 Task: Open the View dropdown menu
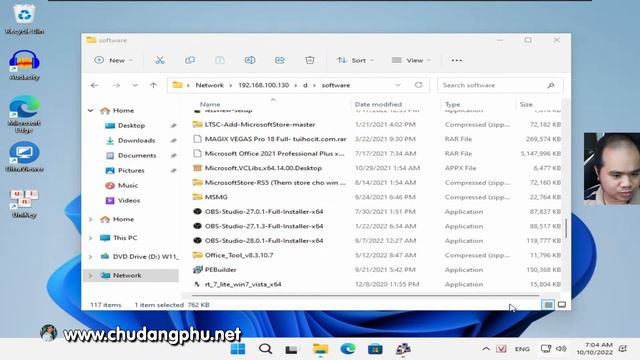[411, 60]
